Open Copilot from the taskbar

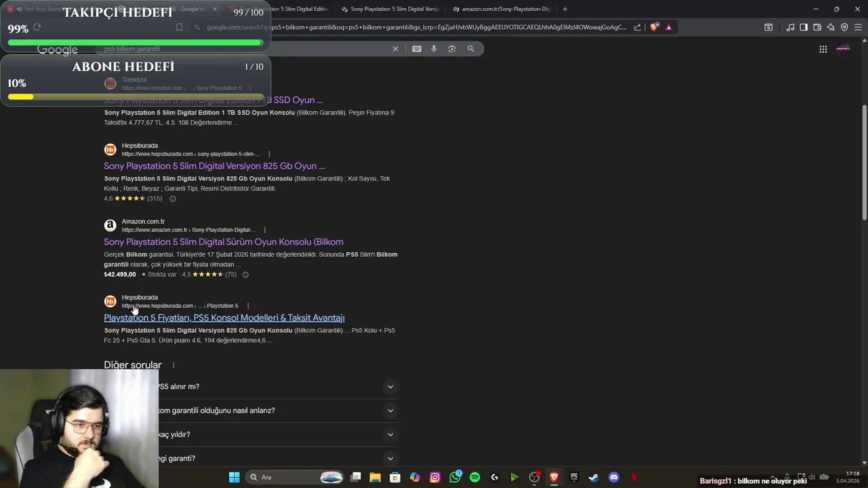tap(415, 477)
